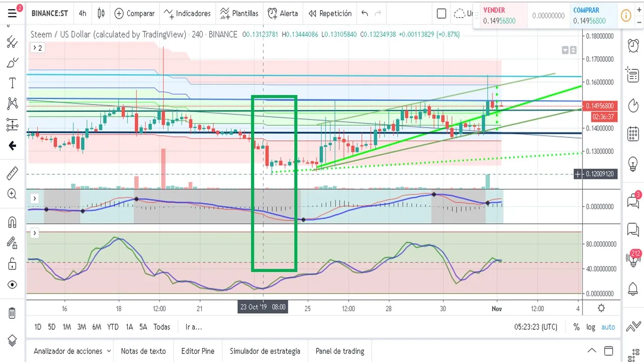Expand the MACD pane legend arrow

click(x=35, y=199)
